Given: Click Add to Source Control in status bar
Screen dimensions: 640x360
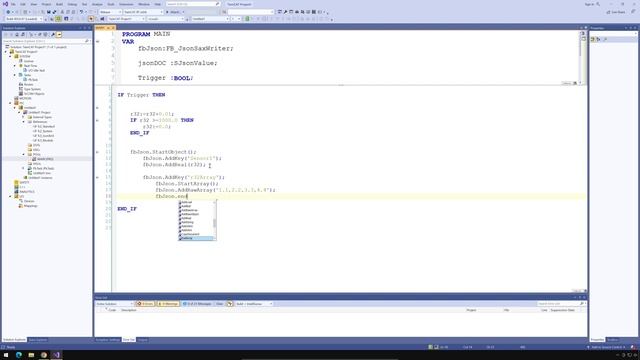Looking at the screenshot, I should [608, 347].
